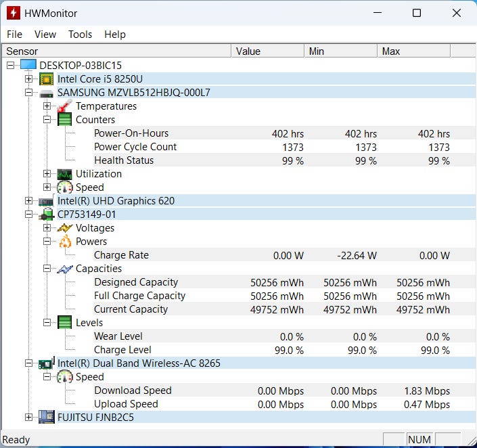The height and width of the screenshot is (448, 477).
Task: Click the -22.64 W minimum charge rate value
Action: 357,255
